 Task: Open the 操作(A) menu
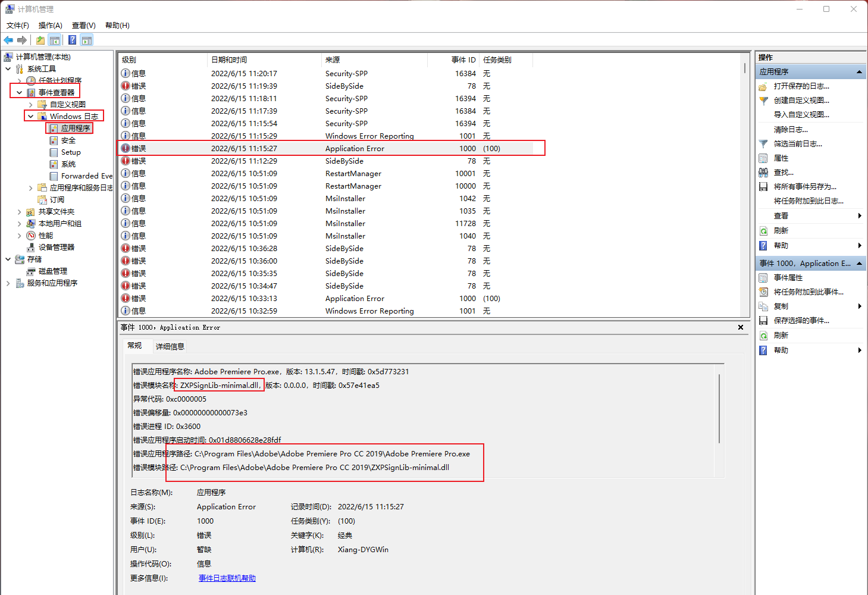pos(50,26)
